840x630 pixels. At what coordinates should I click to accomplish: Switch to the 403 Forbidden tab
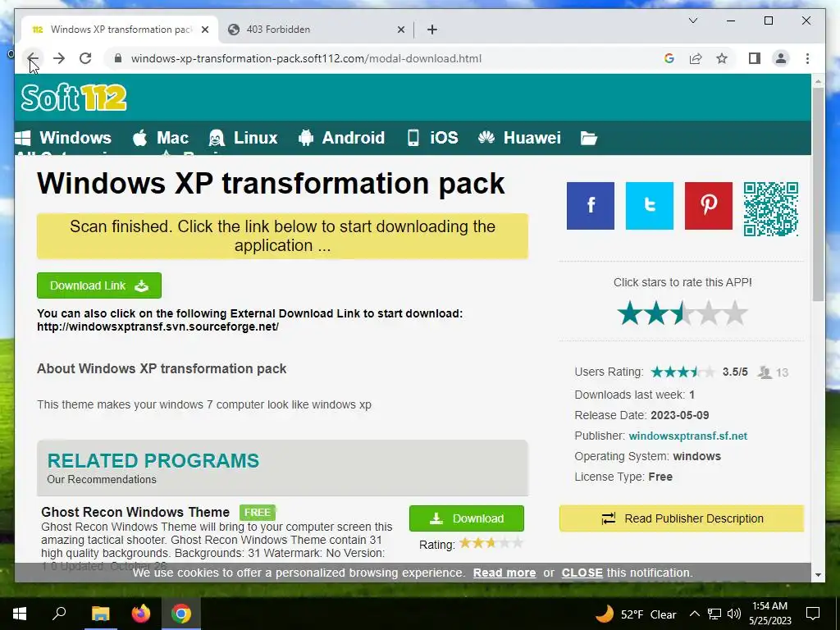click(316, 30)
